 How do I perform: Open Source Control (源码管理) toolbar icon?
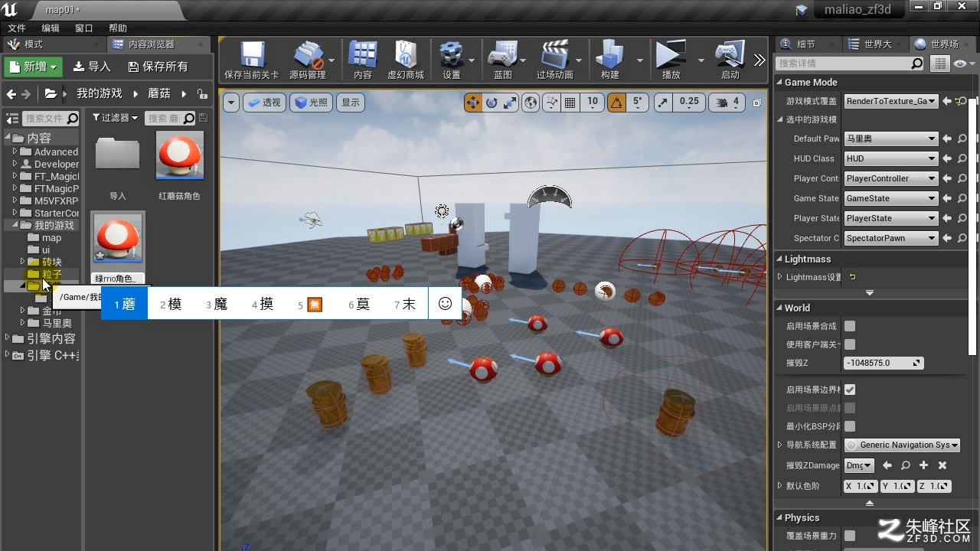[308, 60]
